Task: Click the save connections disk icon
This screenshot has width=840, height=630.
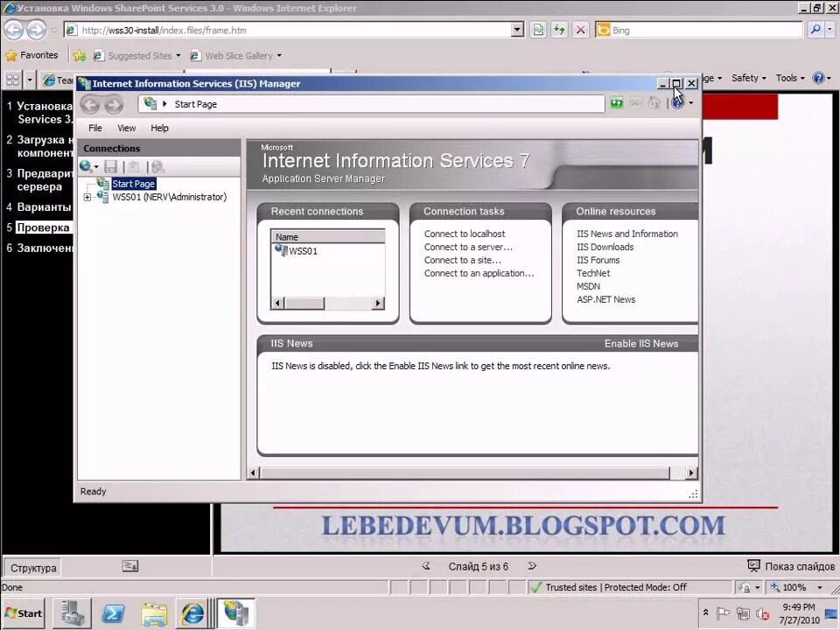Action: tap(110, 166)
